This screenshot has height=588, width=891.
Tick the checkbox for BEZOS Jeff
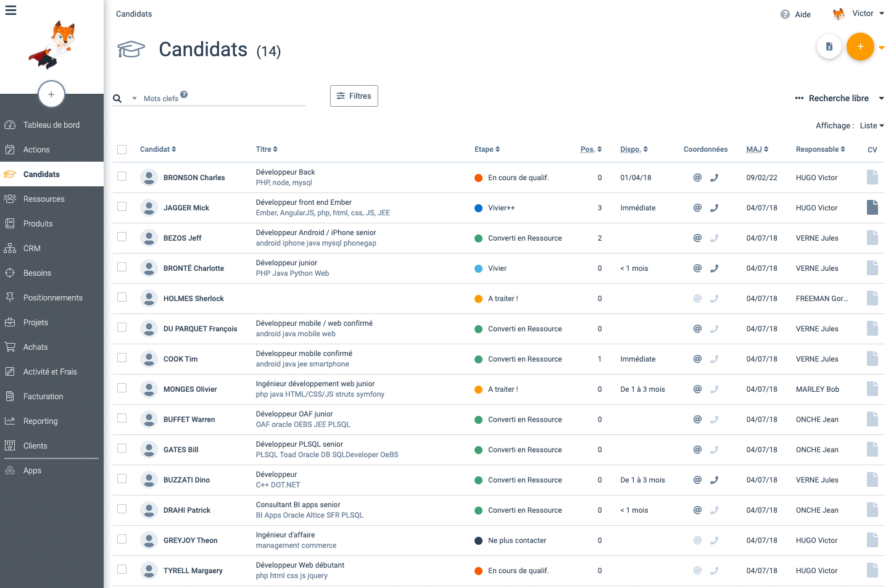122,237
